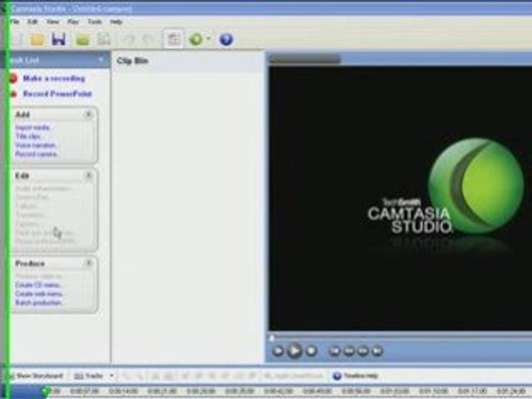
Task: Click the green Import media folder icon
Action: [83, 40]
